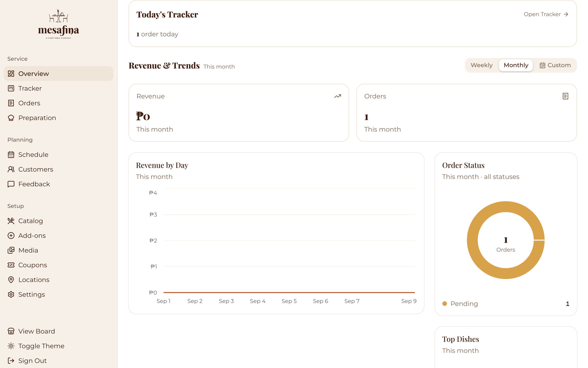
Task: Click the Settings gear icon
Action: (11, 294)
